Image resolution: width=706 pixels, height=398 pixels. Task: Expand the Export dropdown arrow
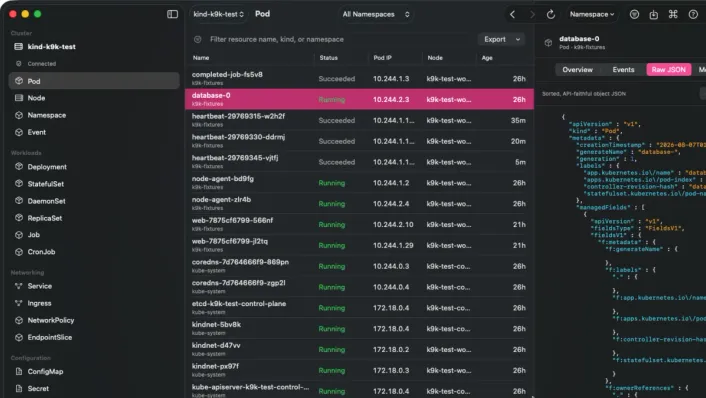(x=518, y=40)
